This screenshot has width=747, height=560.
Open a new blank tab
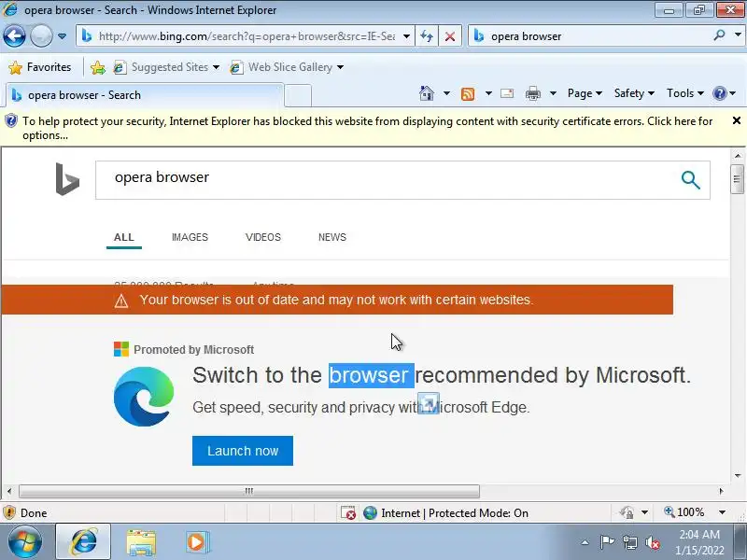(x=298, y=95)
